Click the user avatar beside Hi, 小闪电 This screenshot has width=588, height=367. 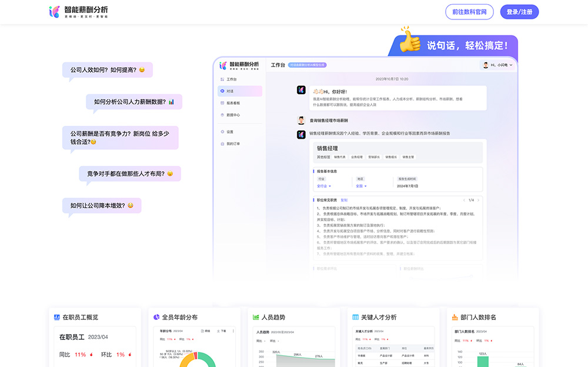(486, 65)
